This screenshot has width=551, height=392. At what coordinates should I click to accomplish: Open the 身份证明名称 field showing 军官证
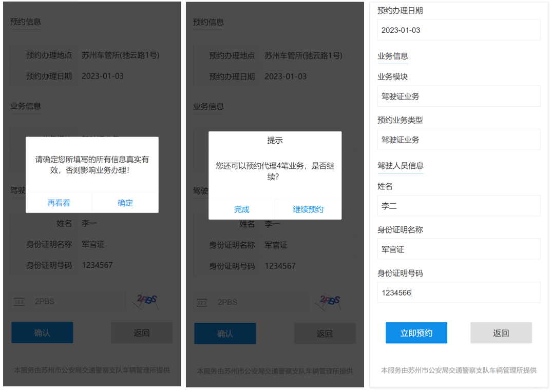pyautogui.click(x=459, y=249)
